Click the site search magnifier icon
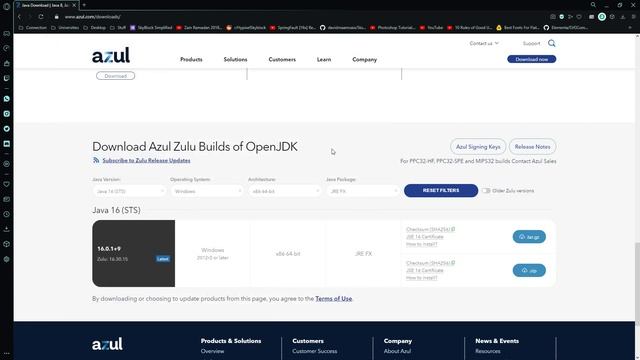Image resolution: width=640 pixels, height=360 pixels. 551,43
